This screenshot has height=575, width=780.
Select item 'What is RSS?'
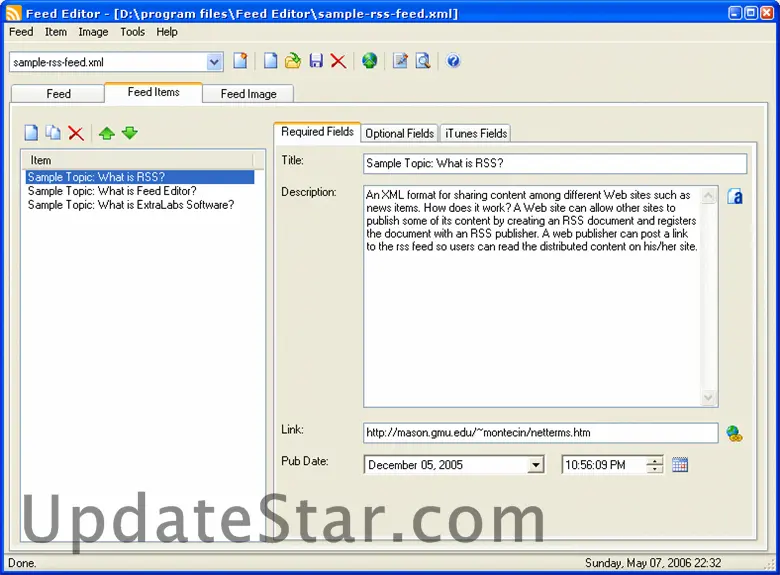tap(140, 177)
